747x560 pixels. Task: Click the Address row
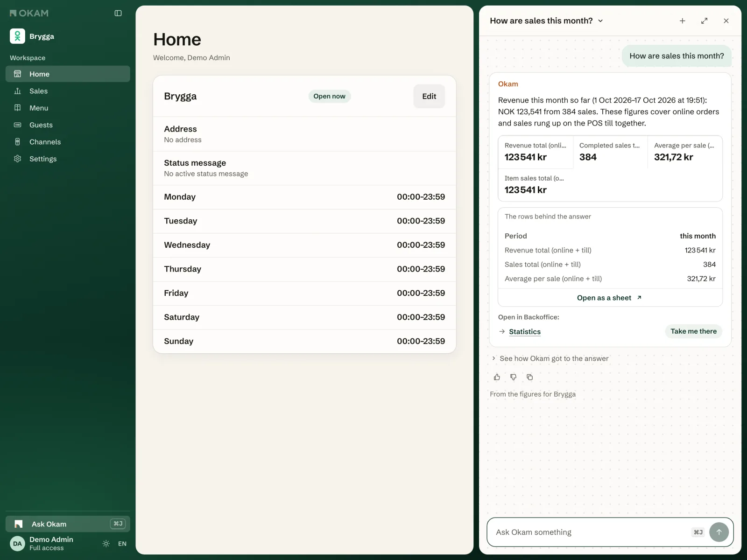(304, 134)
